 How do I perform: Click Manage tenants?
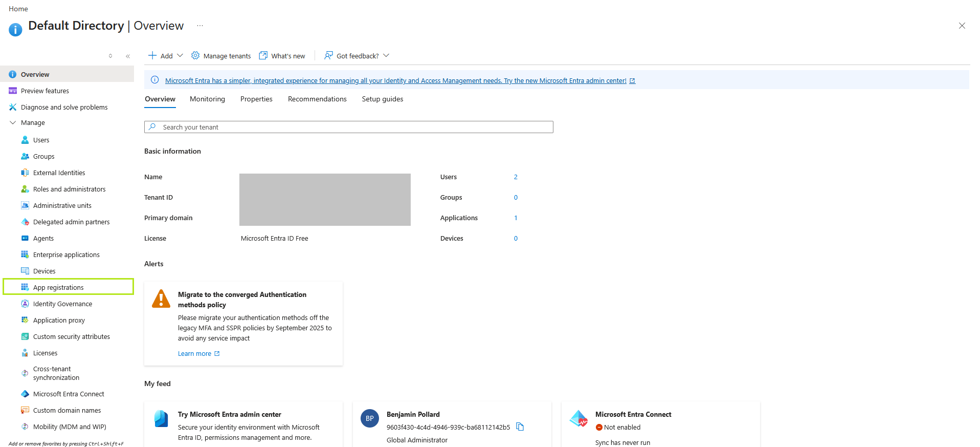tap(221, 56)
